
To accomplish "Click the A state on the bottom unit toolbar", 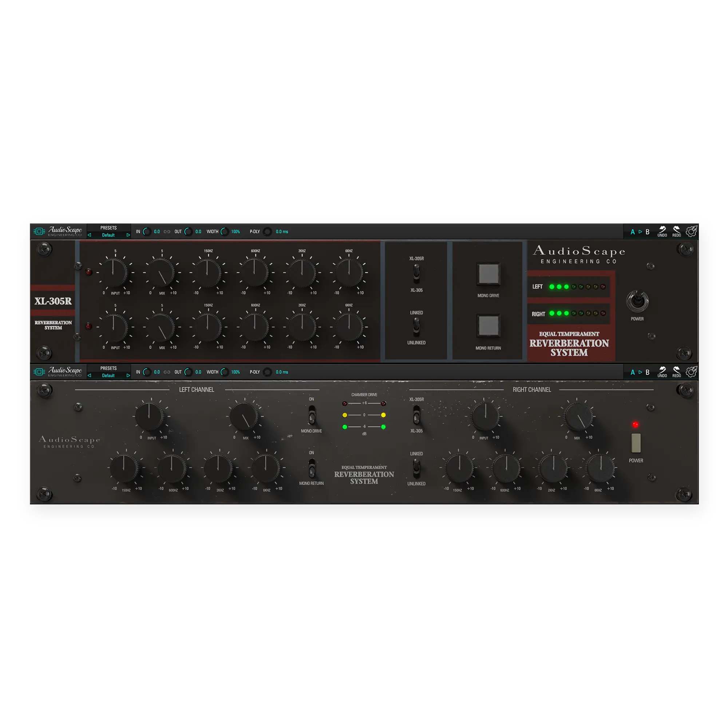I will (x=633, y=372).
